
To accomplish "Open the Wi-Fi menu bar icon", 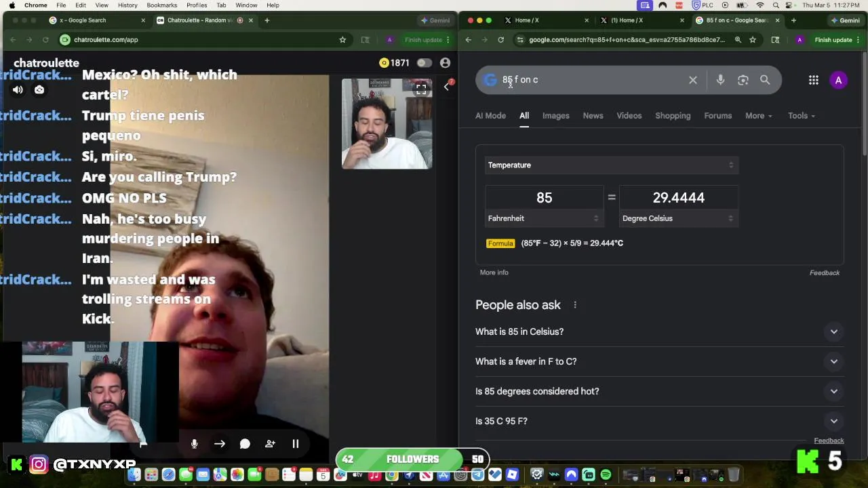I will (x=759, y=5).
